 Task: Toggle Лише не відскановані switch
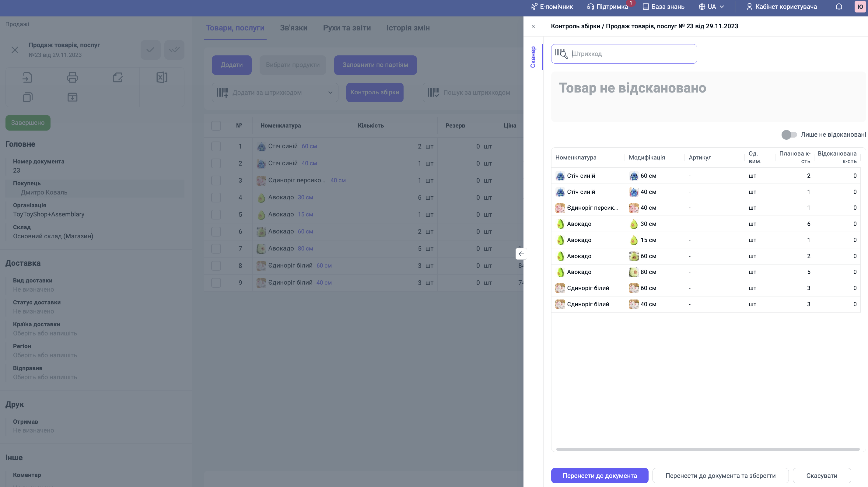click(789, 135)
